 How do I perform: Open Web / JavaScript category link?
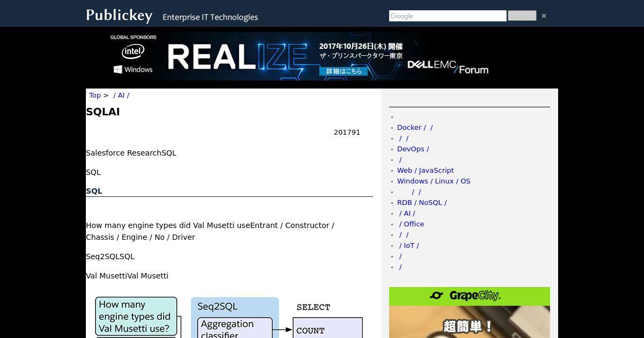[426, 171]
